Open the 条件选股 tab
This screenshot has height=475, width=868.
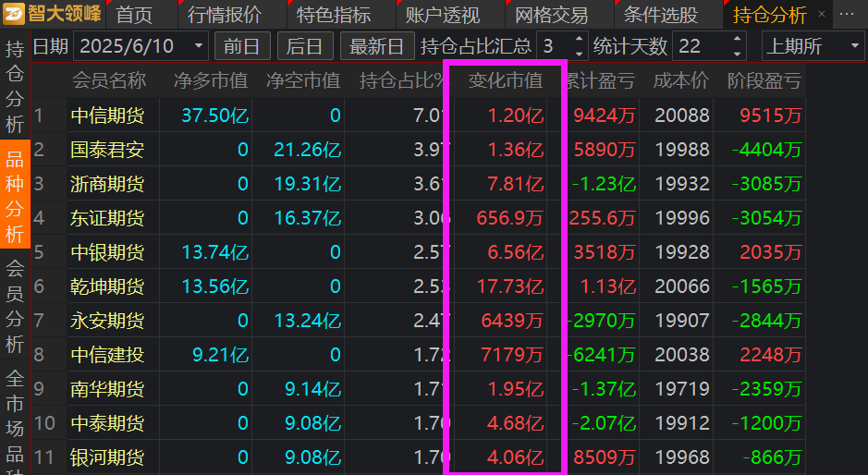pyautogui.click(x=660, y=15)
